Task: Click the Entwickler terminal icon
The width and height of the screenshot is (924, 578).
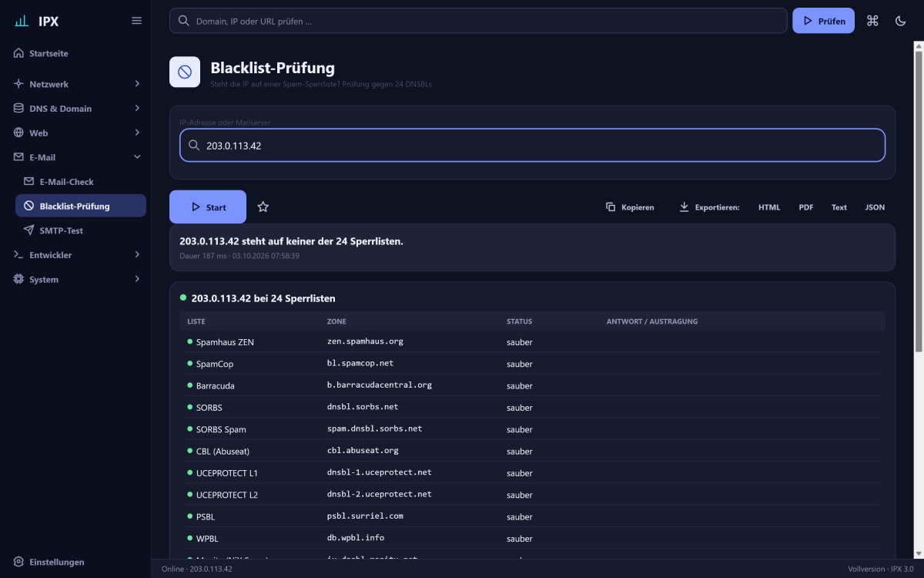Action: pos(18,254)
